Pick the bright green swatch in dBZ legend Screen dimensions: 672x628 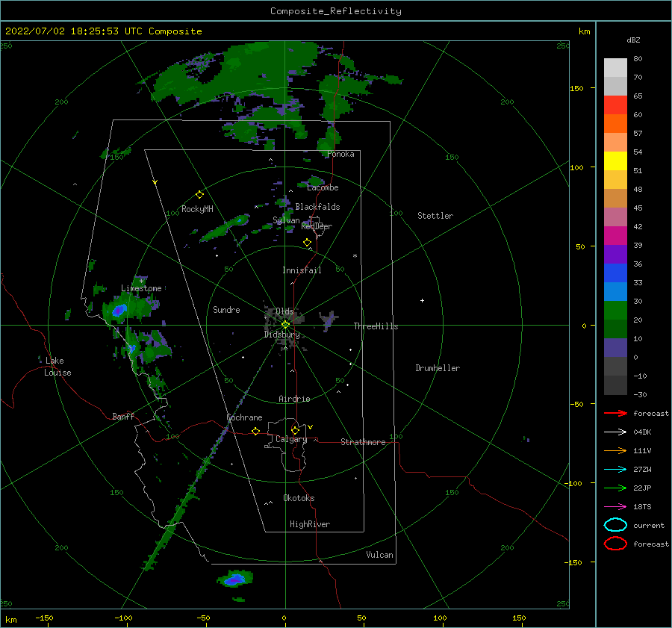pos(615,310)
